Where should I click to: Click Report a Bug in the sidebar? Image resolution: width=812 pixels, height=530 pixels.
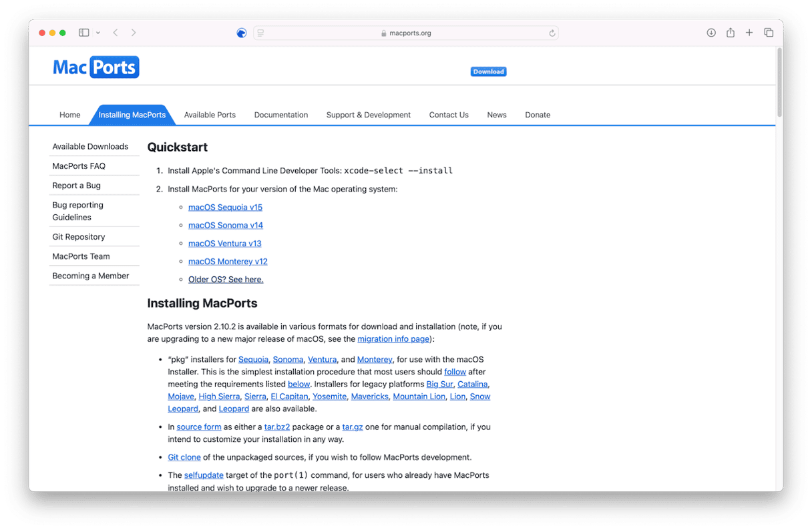click(x=77, y=185)
